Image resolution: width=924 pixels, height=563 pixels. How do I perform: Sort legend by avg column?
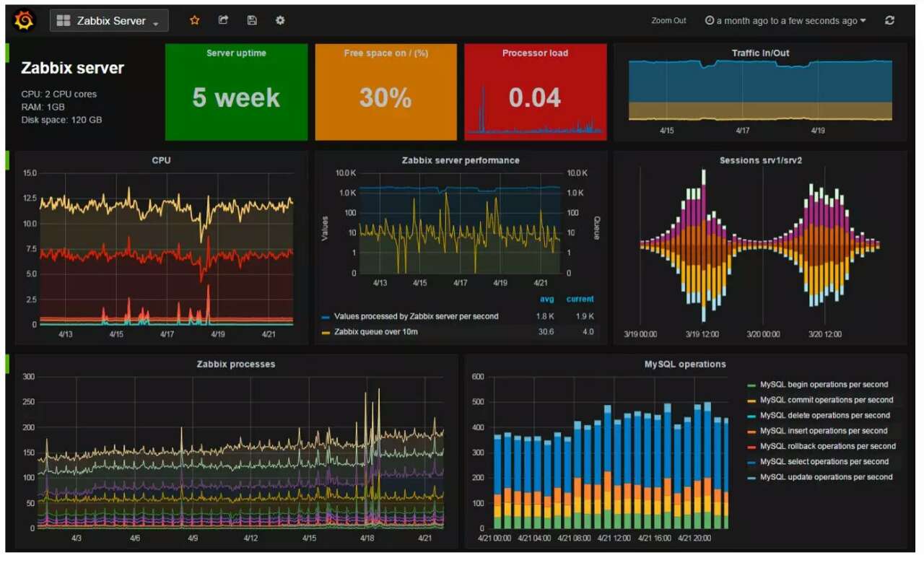547,299
